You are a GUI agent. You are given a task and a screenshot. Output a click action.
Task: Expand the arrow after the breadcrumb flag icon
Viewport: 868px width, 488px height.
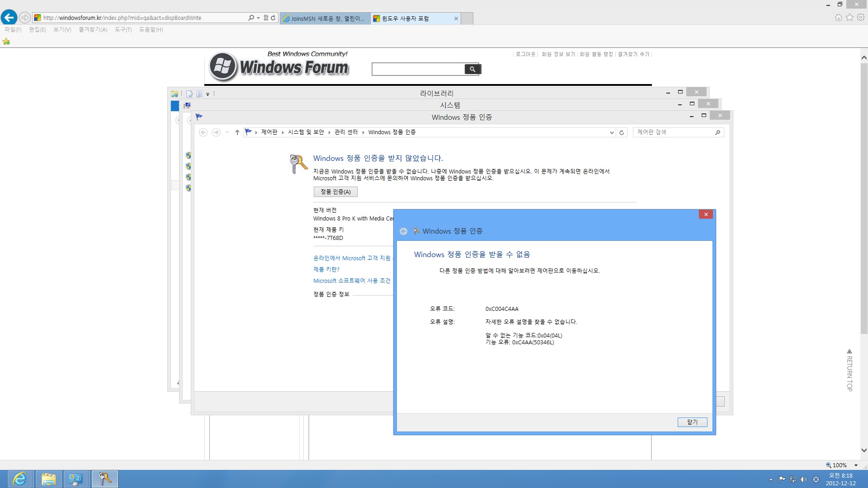click(x=256, y=132)
